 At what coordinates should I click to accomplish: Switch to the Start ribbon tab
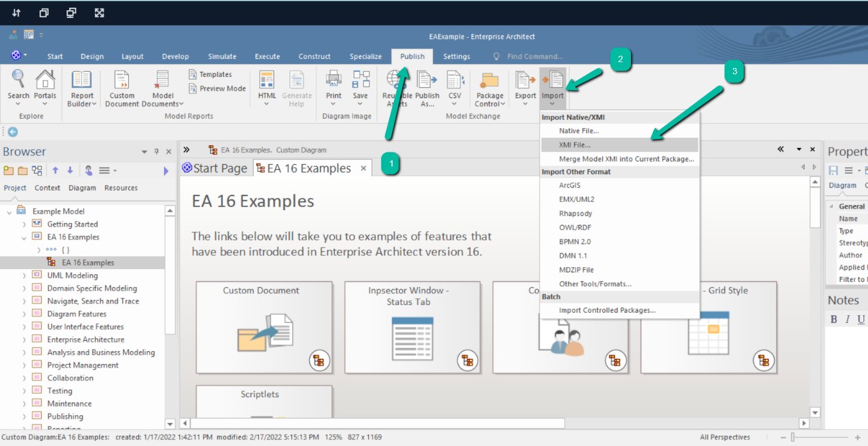coord(55,56)
